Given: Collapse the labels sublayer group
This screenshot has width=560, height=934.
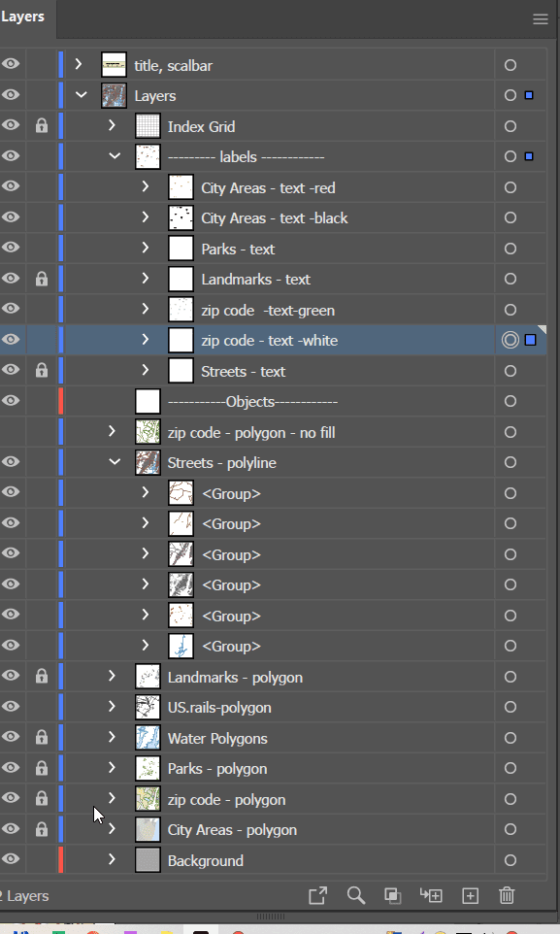Looking at the screenshot, I should click(x=115, y=156).
